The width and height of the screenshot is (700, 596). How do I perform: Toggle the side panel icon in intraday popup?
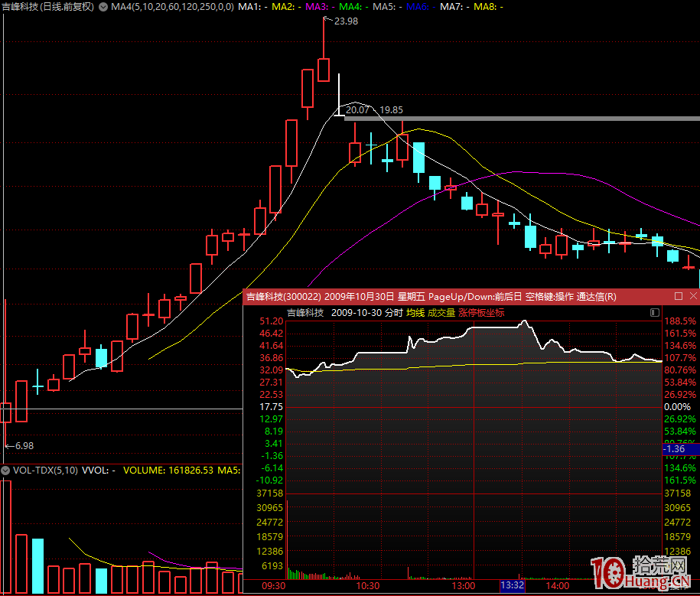(x=654, y=312)
